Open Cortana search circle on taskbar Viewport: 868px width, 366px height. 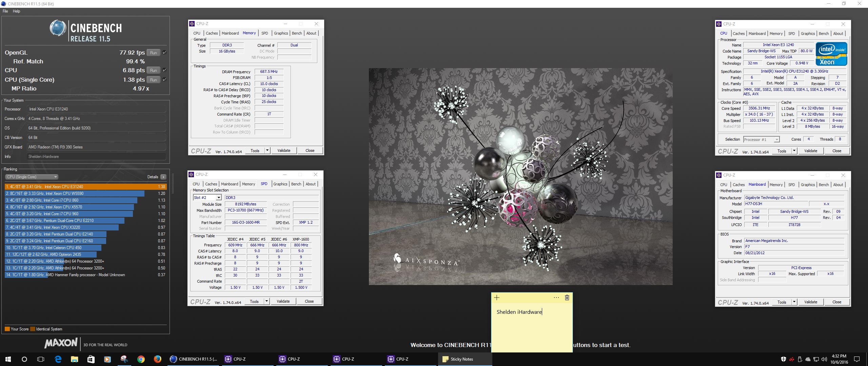coord(24,359)
